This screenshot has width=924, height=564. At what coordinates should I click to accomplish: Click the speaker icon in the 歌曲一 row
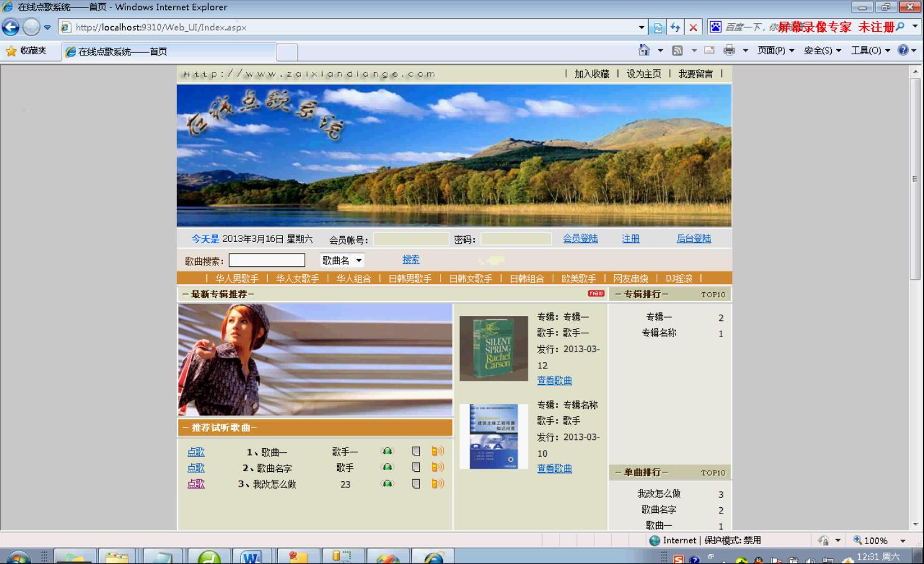(x=438, y=451)
